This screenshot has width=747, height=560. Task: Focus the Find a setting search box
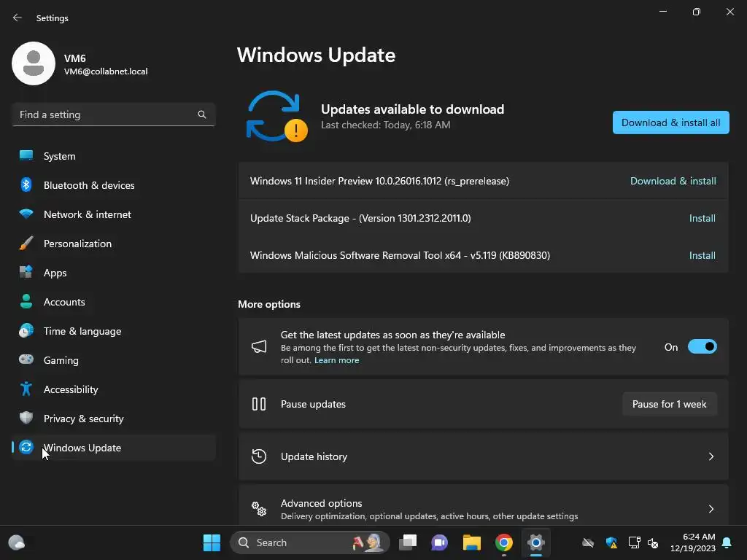click(114, 114)
